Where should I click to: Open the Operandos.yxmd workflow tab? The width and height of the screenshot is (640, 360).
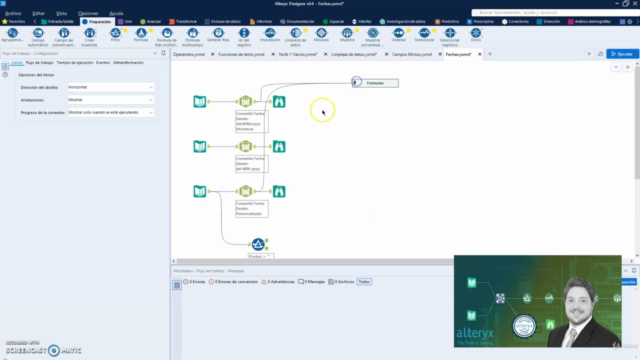[x=189, y=54]
